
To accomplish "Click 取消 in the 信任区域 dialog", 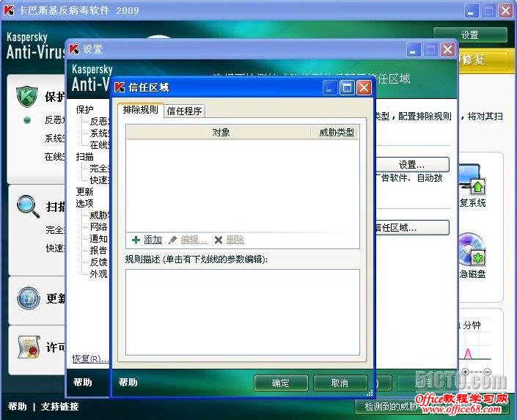I will pyautogui.click(x=340, y=383).
